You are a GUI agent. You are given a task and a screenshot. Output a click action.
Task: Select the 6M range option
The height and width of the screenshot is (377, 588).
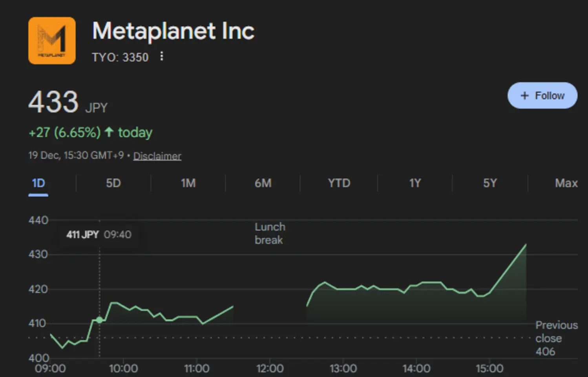[x=263, y=183]
